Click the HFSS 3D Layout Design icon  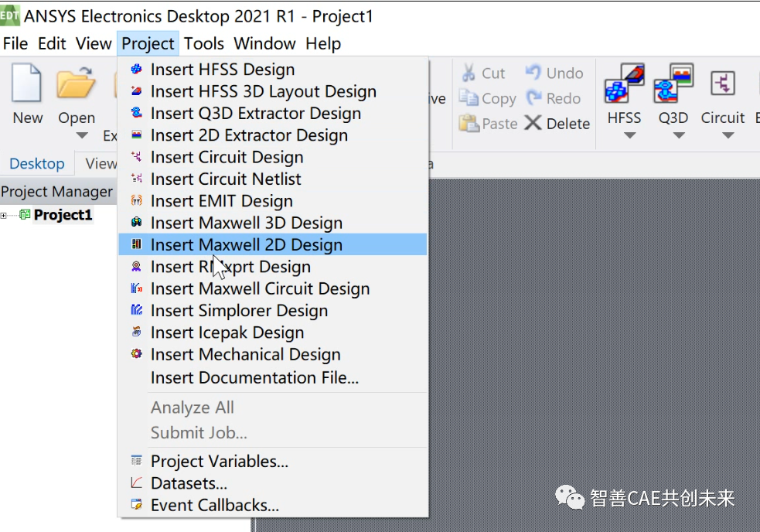tap(137, 90)
